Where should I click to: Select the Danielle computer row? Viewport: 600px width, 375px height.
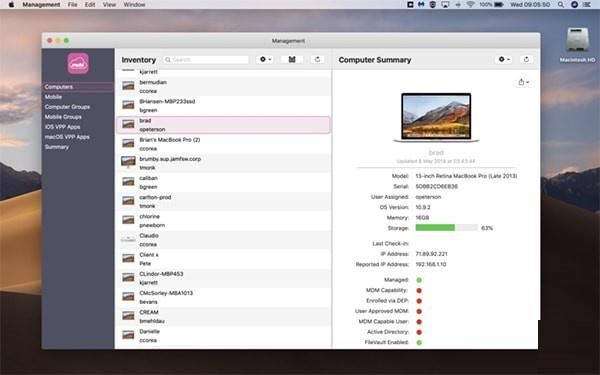point(223,336)
